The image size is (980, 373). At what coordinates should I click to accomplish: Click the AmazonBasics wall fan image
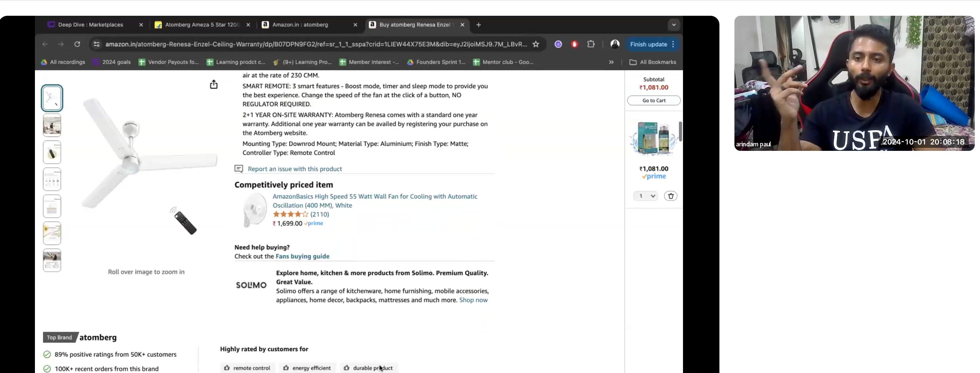click(255, 210)
